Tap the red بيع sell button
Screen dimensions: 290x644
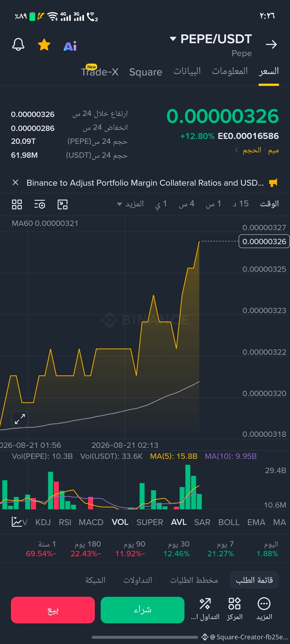(x=53, y=610)
